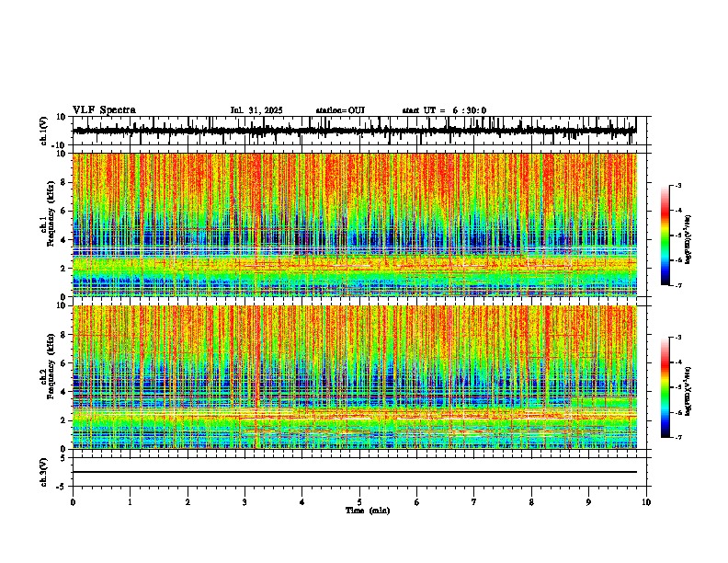Viewport: 728px width, 563px height.
Task: Click the "start UT = 6:30:0" text
Action: tap(444, 110)
